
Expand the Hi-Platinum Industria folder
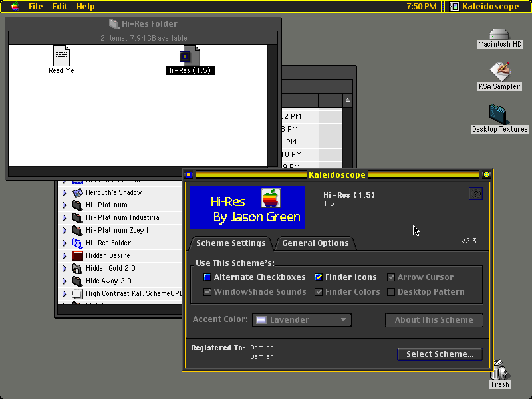[65, 218]
